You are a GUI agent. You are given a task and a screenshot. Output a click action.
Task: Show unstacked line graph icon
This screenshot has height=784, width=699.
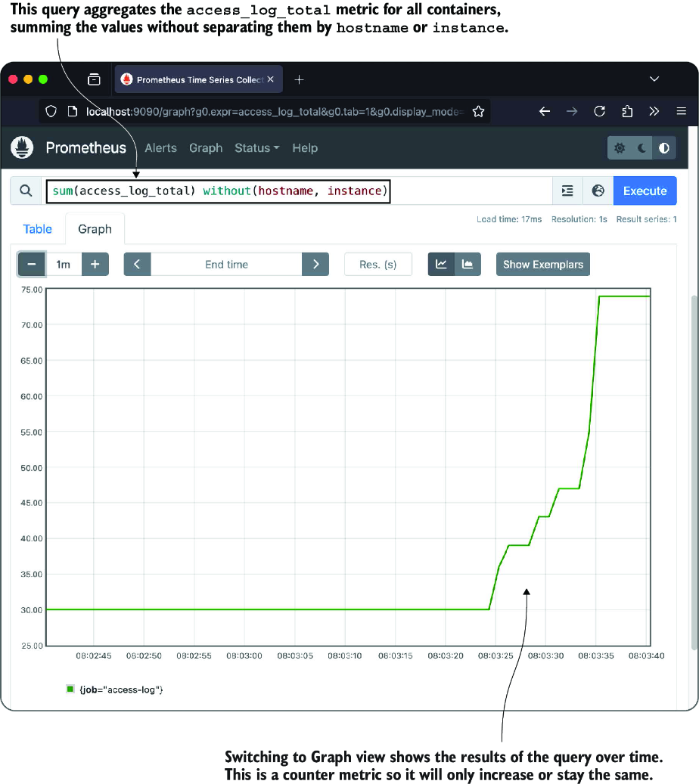tap(441, 264)
